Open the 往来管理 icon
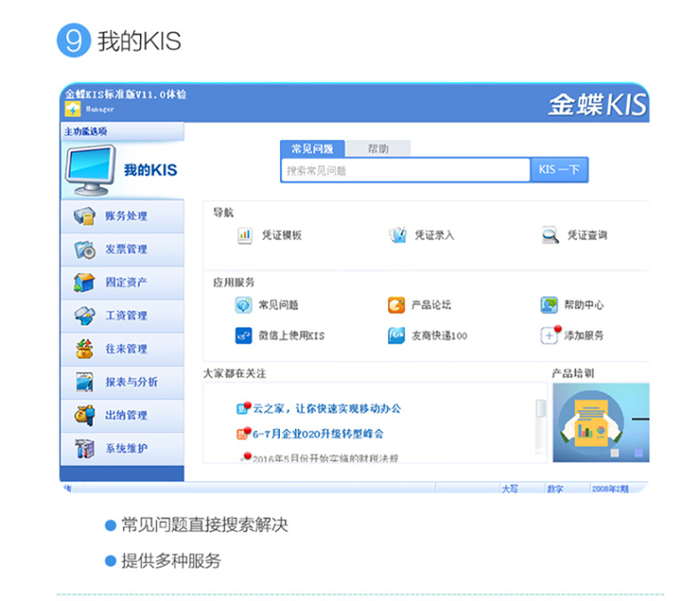Image resolution: width=700 pixels, height=601 pixels. pyautogui.click(x=84, y=348)
